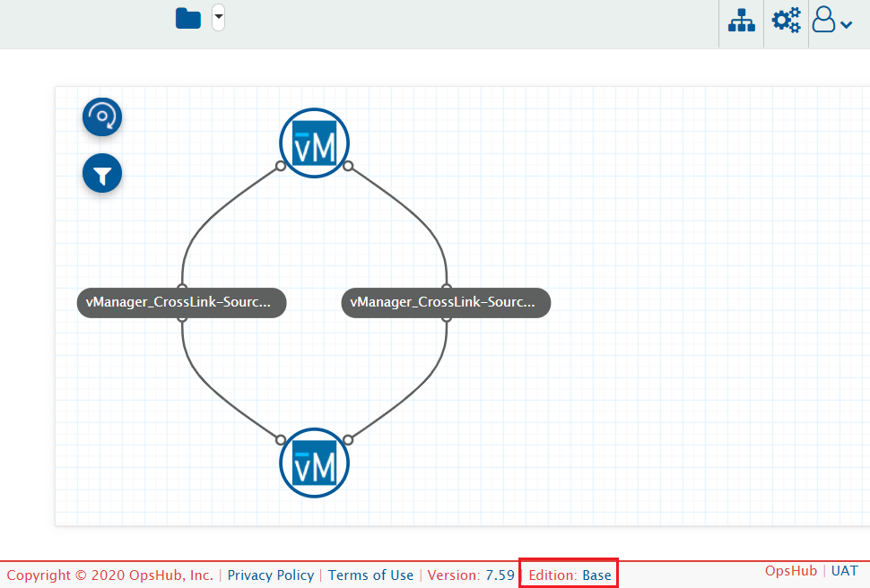Click the UAT link in footer
The image size is (870, 588).
point(844,571)
